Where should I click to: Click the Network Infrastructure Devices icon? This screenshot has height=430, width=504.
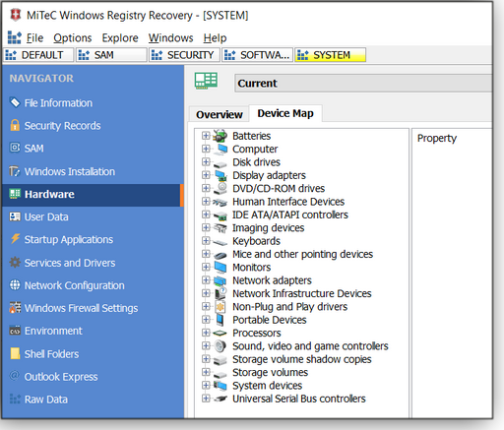point(220,293)
